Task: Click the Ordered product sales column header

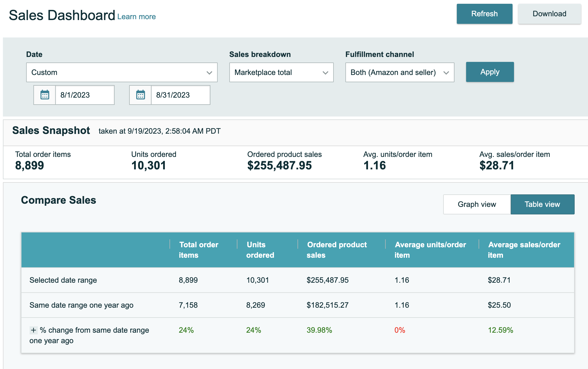Action: (x=337, y=250)
